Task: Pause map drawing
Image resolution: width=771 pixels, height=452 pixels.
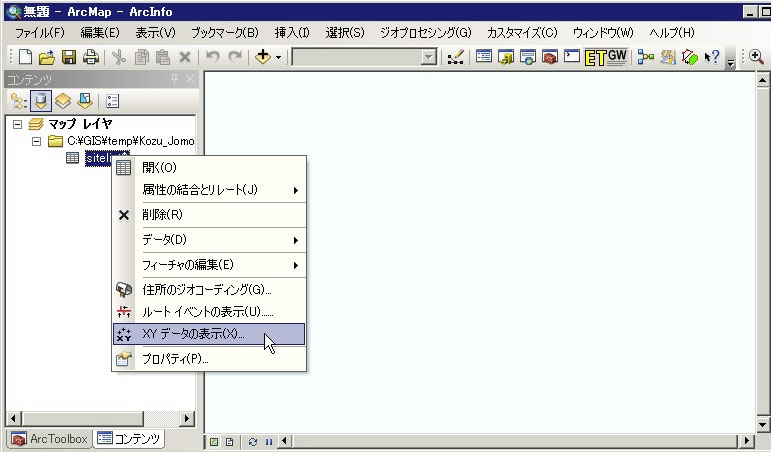Action: pos(268,442)
